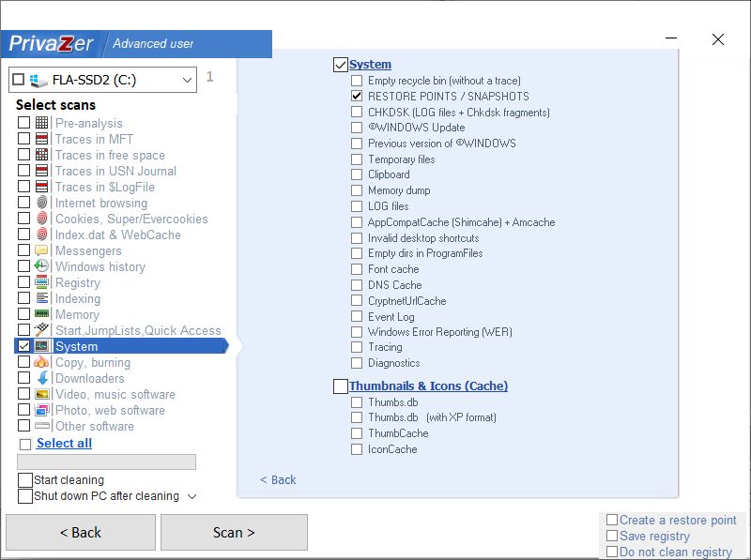The width and height of the screenshot is (751, 560).
Task: Select the Registry scan item
Action: 77,282
